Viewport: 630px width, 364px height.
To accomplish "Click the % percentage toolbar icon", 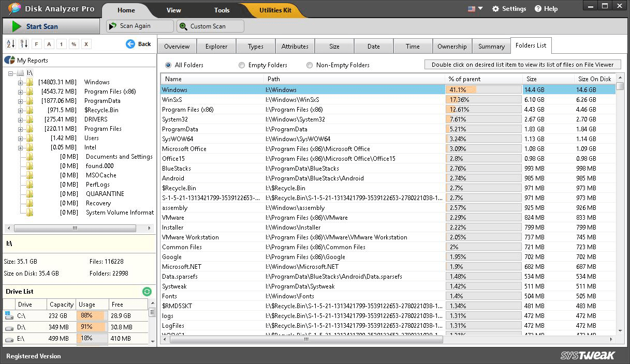I will [x=74, y=44].
